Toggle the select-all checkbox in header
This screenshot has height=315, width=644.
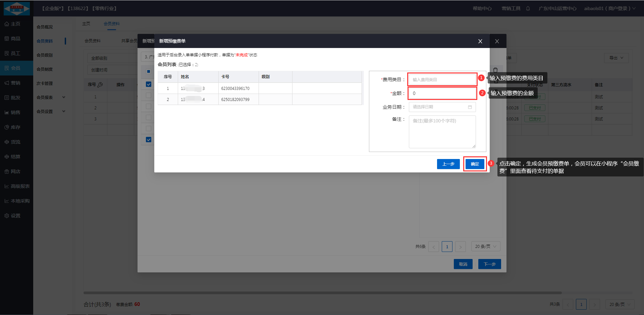(149, 71)
